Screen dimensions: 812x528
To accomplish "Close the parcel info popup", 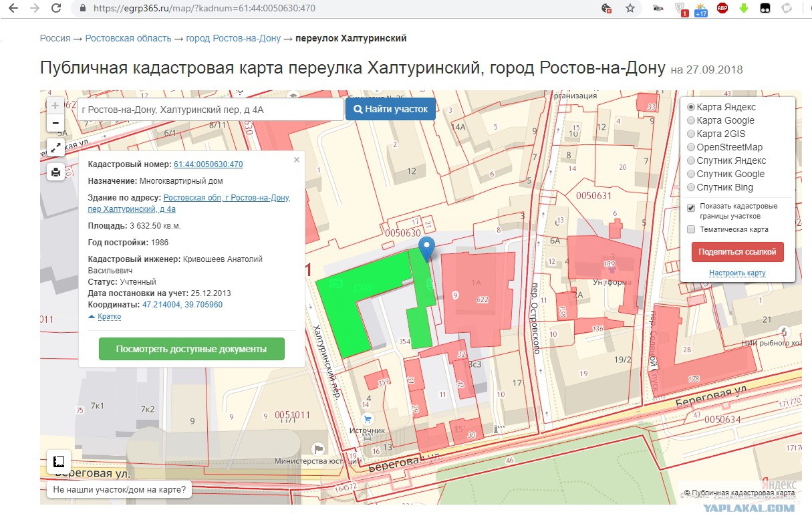I will (x=297, y=160).
